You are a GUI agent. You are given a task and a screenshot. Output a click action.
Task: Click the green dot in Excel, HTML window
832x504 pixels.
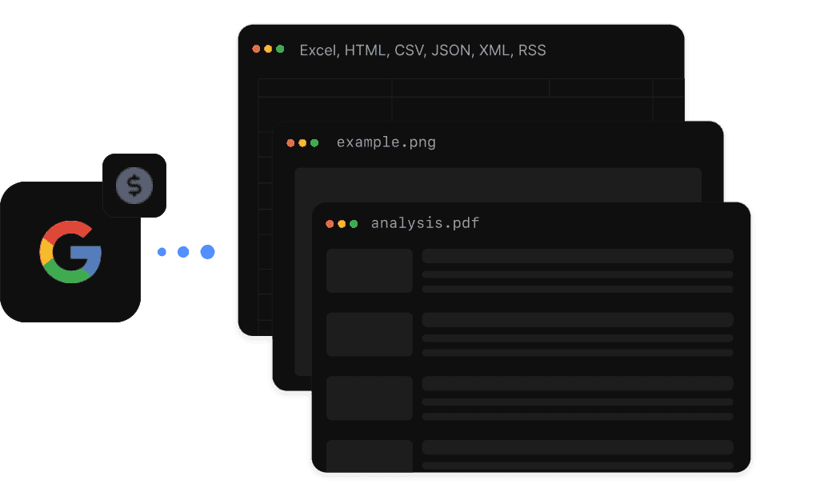point(280,49)
